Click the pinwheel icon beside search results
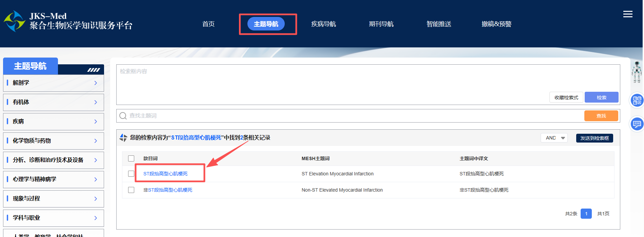Image resolution: width=644 pixels, height=237 pixels. tap(123, 138)
